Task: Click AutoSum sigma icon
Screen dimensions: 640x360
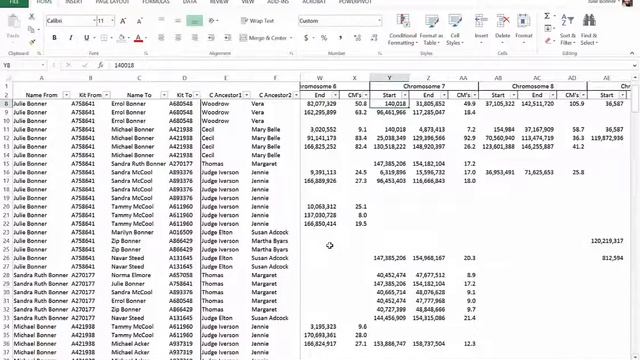Action: [x=547, y=16]
